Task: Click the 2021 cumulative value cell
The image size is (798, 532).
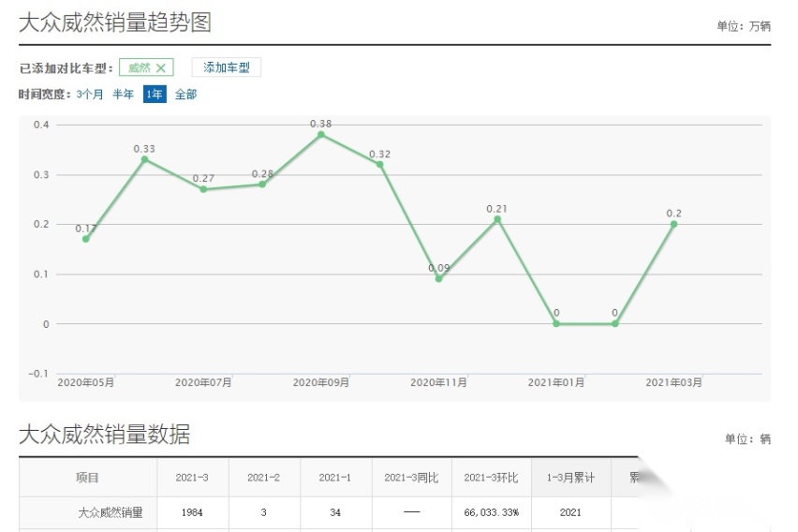Action: [570, 512]
